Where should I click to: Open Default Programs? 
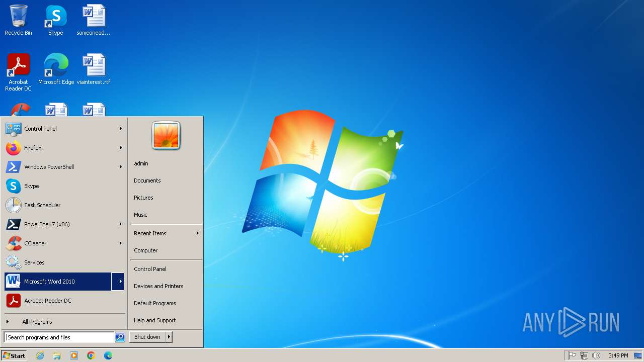pos(166,303)
